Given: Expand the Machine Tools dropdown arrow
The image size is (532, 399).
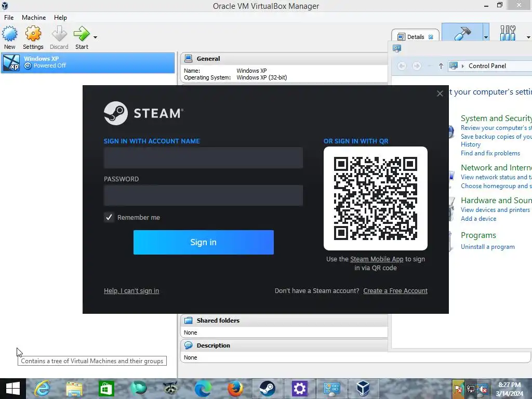Looking at the screenshot, I should point(486,37).
